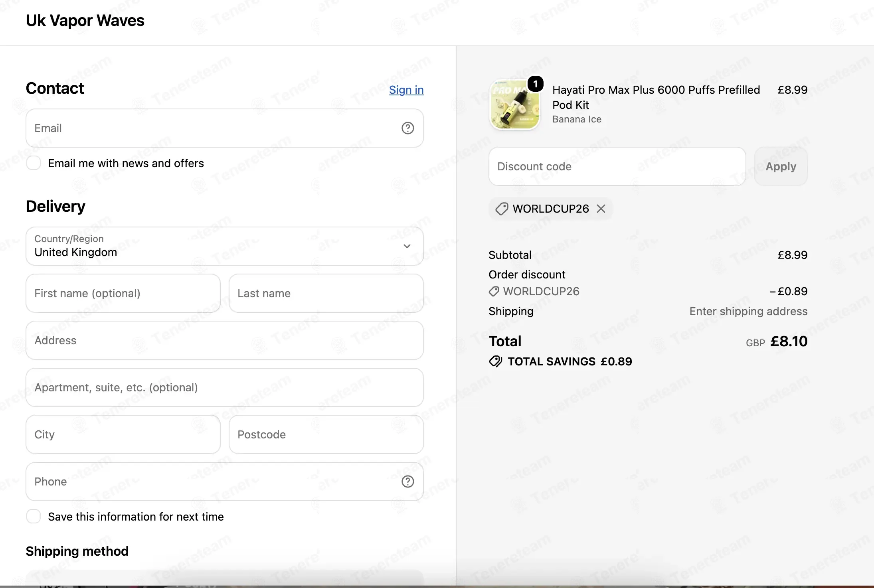Click the Apply discount button
Viewport: 874px width, 588px height.
781,166
